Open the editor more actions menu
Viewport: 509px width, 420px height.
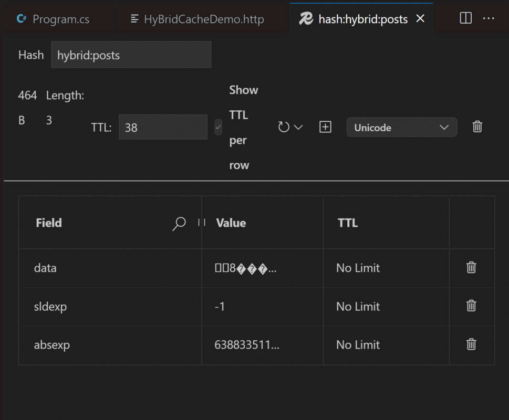coord(488,18)
